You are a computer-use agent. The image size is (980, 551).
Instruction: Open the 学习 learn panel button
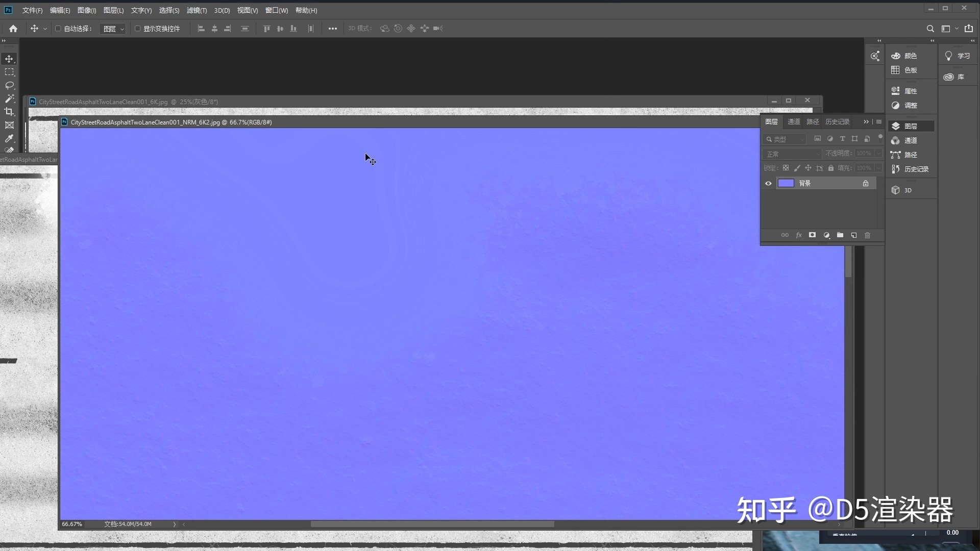tap(958, 56)
